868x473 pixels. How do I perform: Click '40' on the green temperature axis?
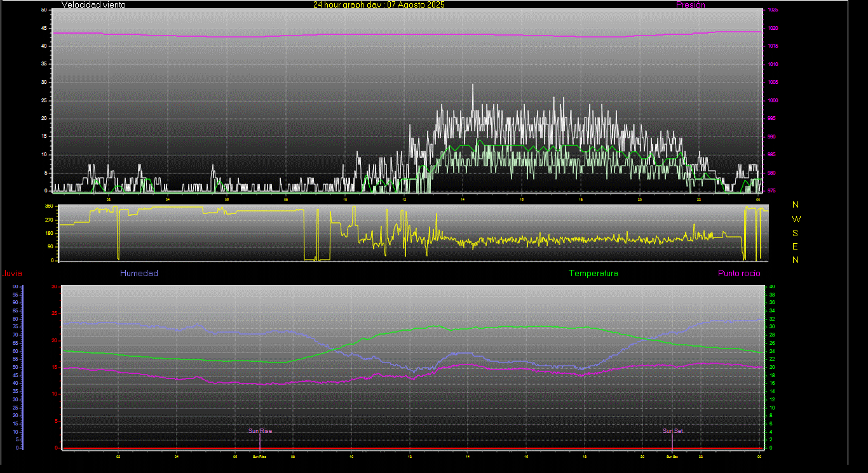(772, 287)
